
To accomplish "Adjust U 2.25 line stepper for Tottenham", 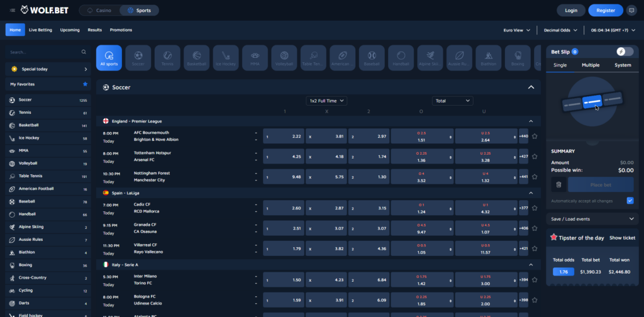I will click(x=515, y=157).
